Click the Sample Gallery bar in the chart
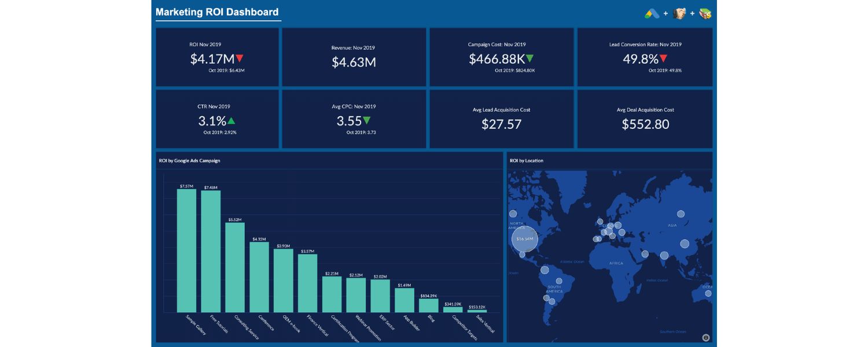Image resolution: width=868 pixels, height=347 pixels. tap(187, 252)
